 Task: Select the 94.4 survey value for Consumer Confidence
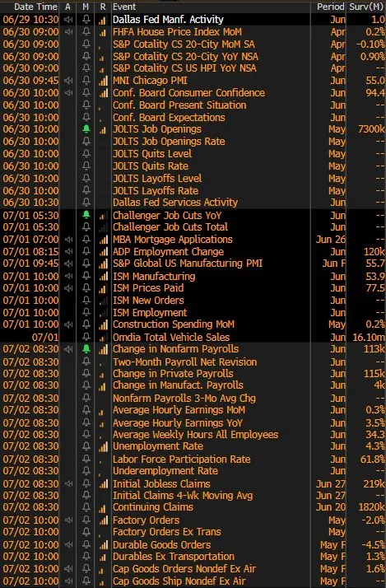(375, 92)
